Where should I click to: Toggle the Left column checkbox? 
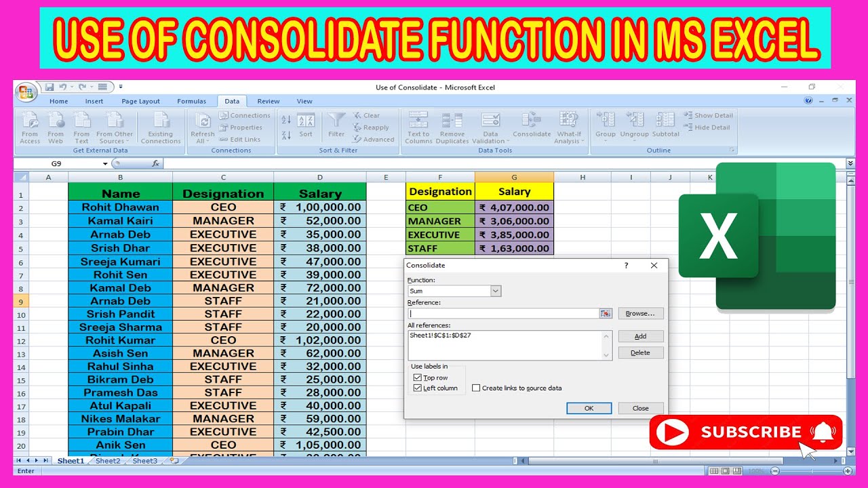pos(417,388)
